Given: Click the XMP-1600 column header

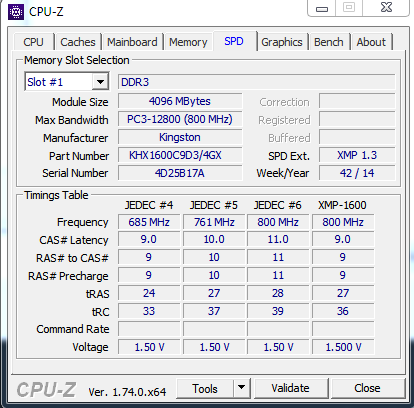Looking at the screenshot, I should tap(342, 205).
